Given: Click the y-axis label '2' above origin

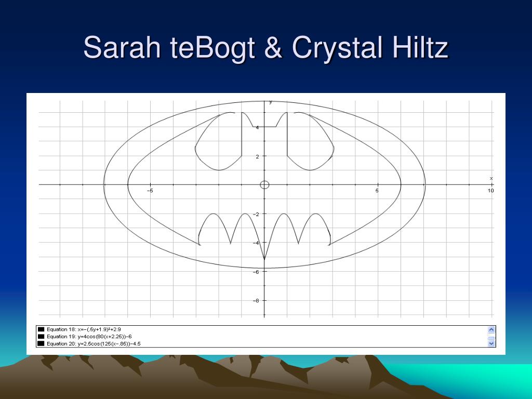Looking at the screenshot, I should (x=257, y=156).
